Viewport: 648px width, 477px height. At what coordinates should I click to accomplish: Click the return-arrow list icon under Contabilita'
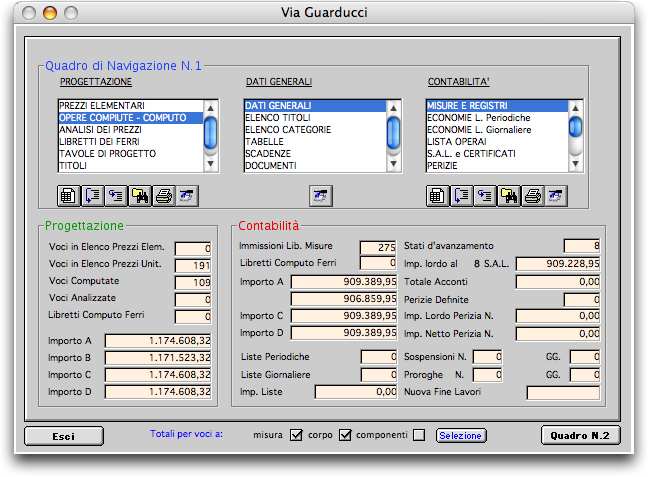485,196
